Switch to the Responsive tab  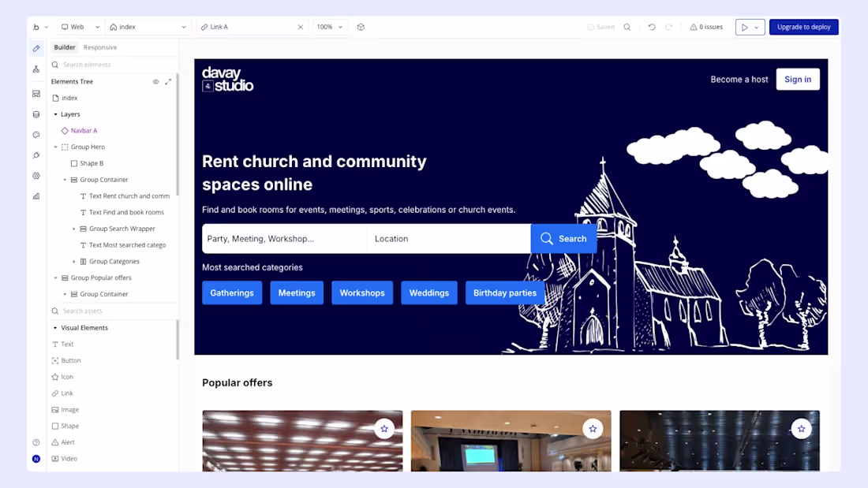99,47
